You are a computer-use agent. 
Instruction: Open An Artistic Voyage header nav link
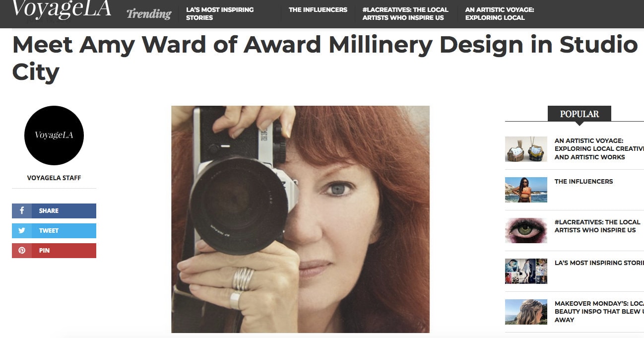500,13
